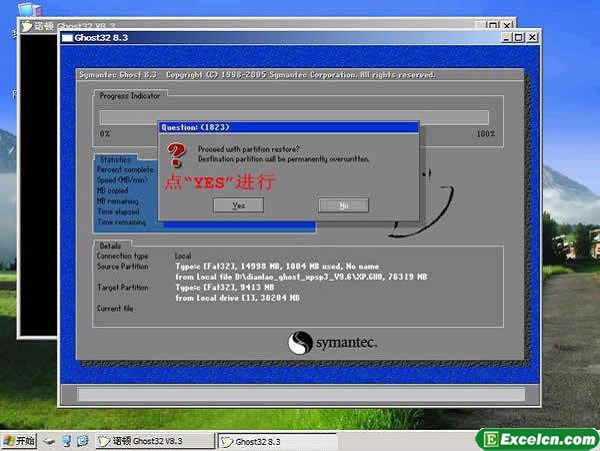The width and height of the screenshot is (600, 451).
Task: Select the Ghost32 8.3 taskbar button
Action: coord(278,442)
